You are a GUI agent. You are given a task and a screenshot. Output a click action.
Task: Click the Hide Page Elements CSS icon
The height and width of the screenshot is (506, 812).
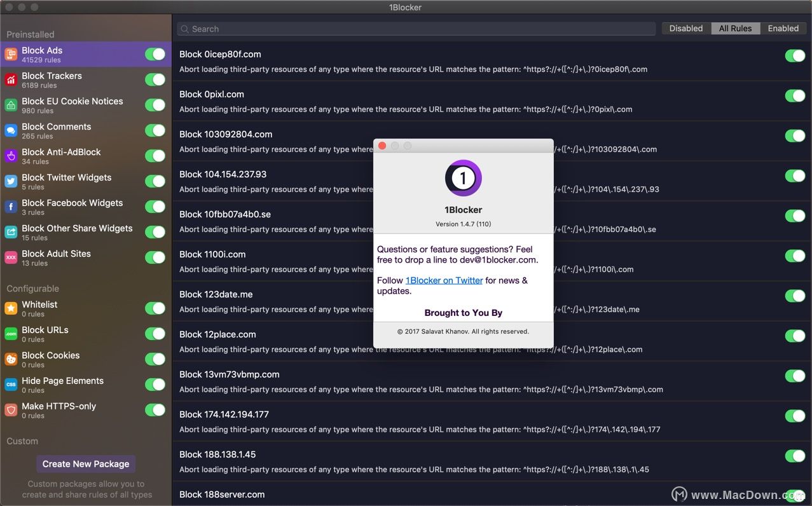(11, 385)
